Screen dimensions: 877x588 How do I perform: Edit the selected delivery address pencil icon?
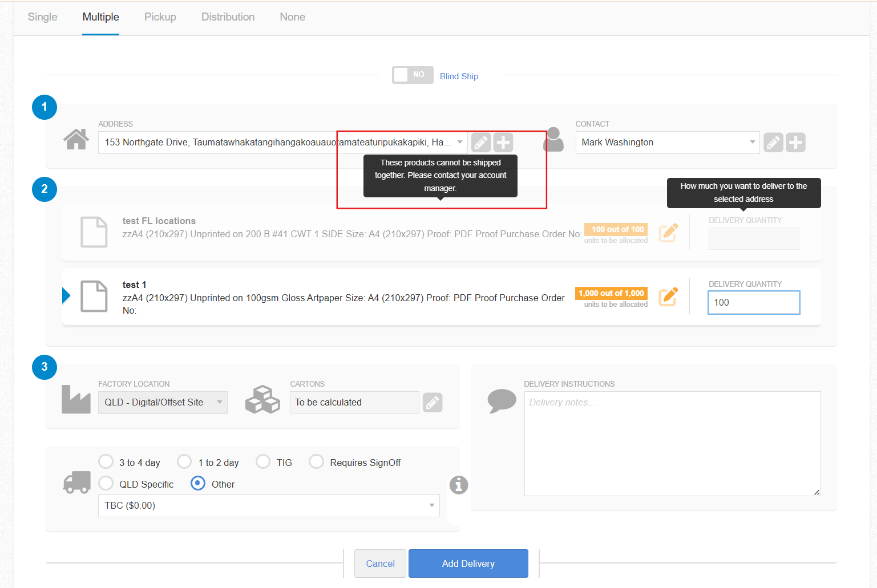(x=481, y=143)
